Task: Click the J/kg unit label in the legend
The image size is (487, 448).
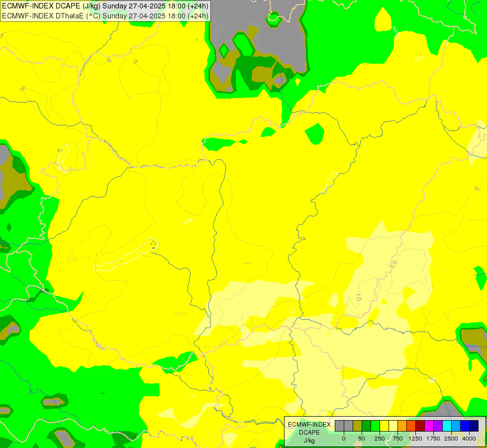Action: tap(309, 441)
